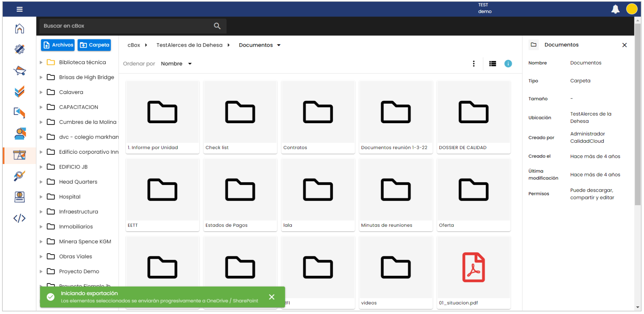Open Documentos reunión 1-3-22 folder
The image size is (644, 314).
tap(396, 117)
